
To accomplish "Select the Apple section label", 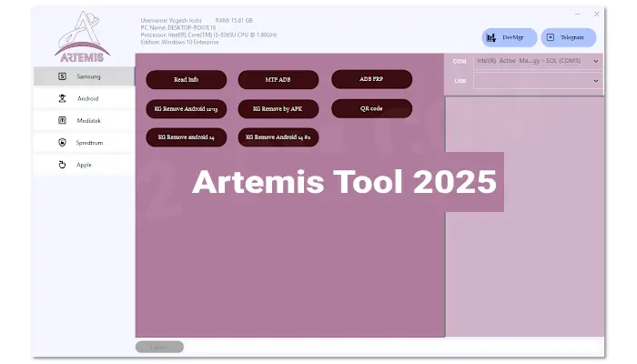I will click(84, 165).
